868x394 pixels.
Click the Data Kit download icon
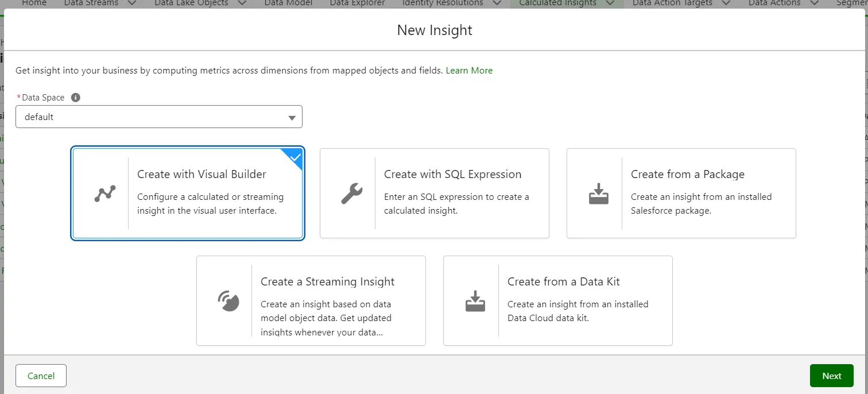click(475, 301)
